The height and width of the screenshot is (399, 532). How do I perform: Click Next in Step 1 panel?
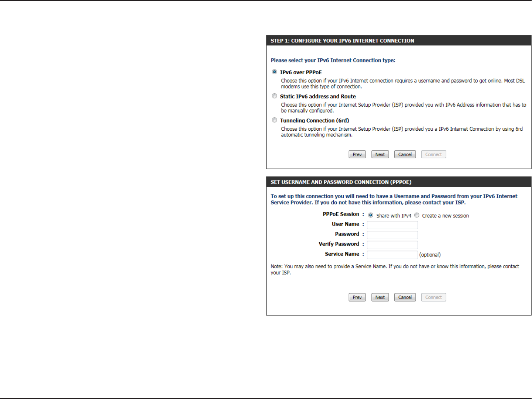coord(380,154)
